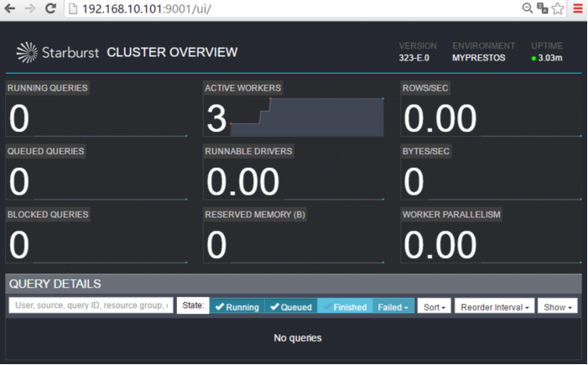This screenshot has width=588, height=365.
Task: Bookmark the page with the star icon
Action: coord(558,8)
